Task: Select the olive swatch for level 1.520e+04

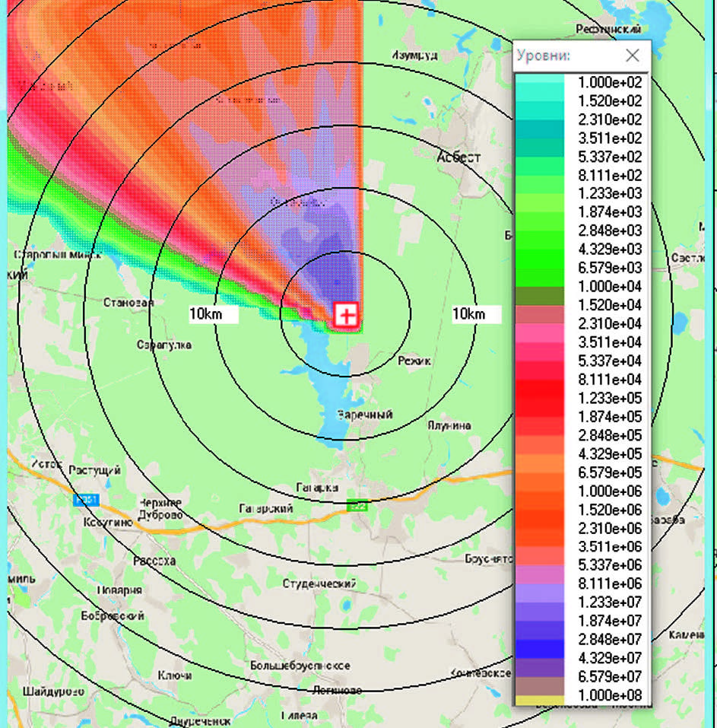Action: coord(539,296)
